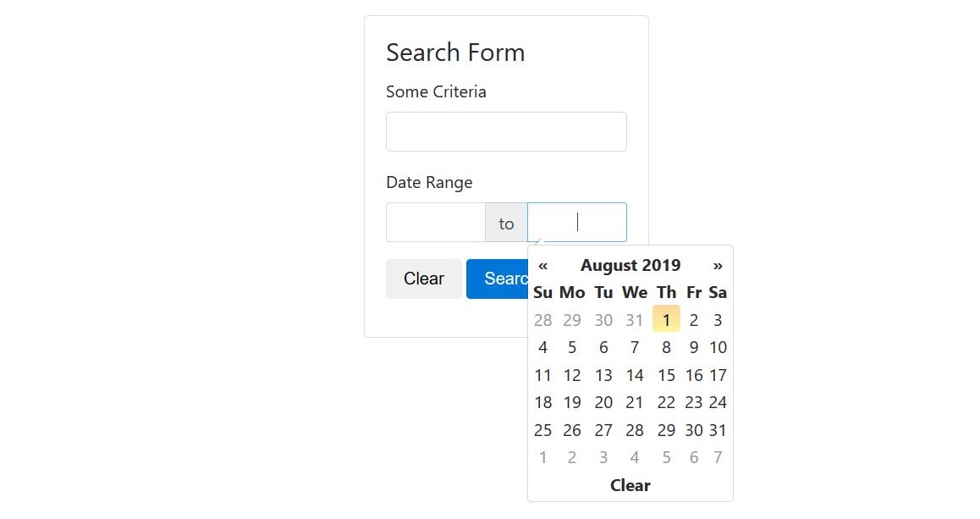Pick greyed-out July 28 date
980x519 pixels.
[542, 319]
